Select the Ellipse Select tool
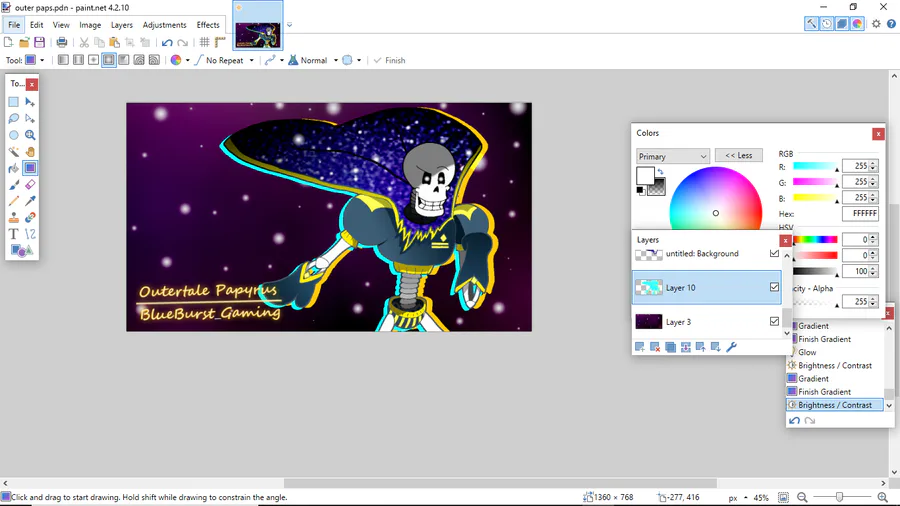 (14, 135)
